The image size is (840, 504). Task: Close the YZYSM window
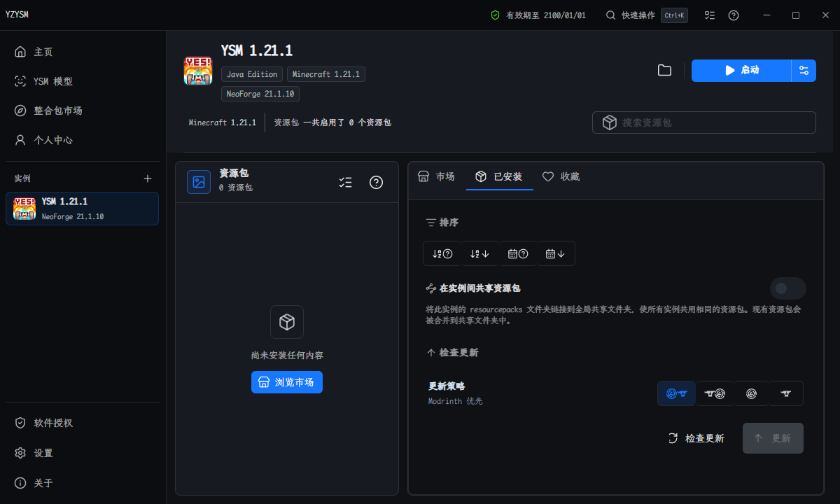coord(825,15)
